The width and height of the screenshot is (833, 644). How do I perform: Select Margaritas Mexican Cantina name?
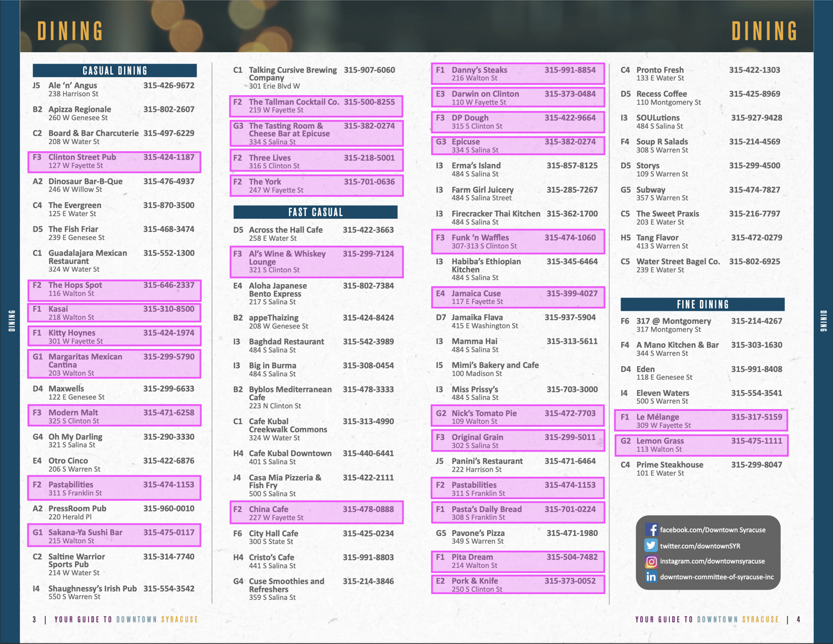click(x=85, y=361)
